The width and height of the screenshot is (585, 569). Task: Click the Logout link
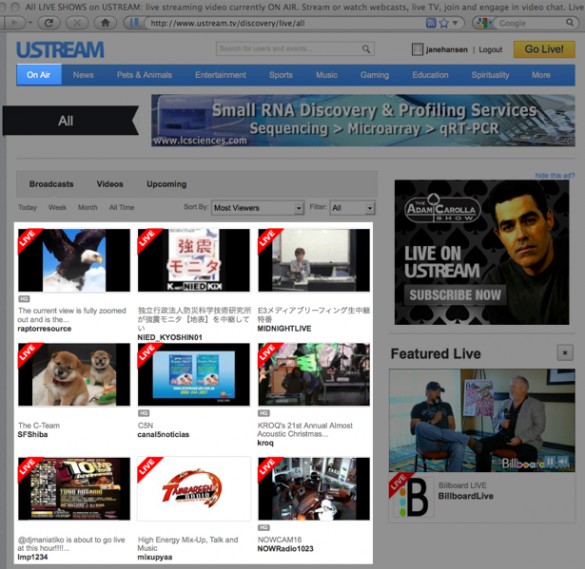[490, 50]
